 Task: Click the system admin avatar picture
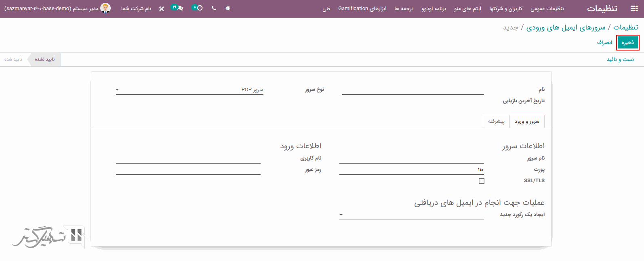coord(105,8)
